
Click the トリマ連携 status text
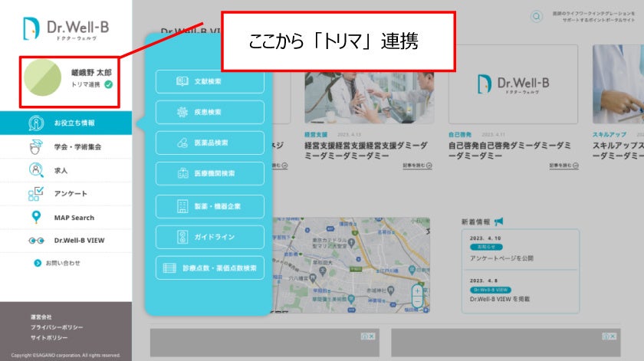tap(86, 84)
